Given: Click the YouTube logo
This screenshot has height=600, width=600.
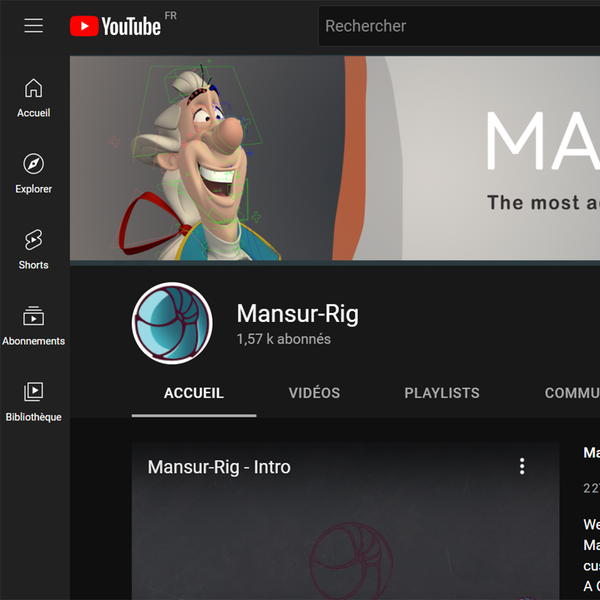Looking at the screenshot, I should 116,26.
